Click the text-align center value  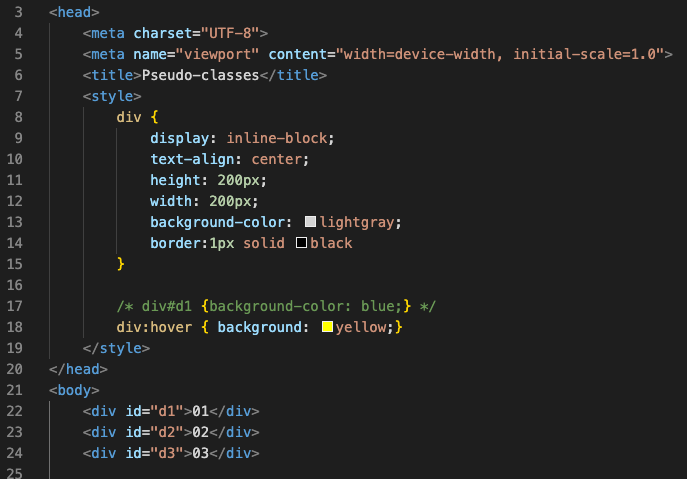(x=280, y=159)
